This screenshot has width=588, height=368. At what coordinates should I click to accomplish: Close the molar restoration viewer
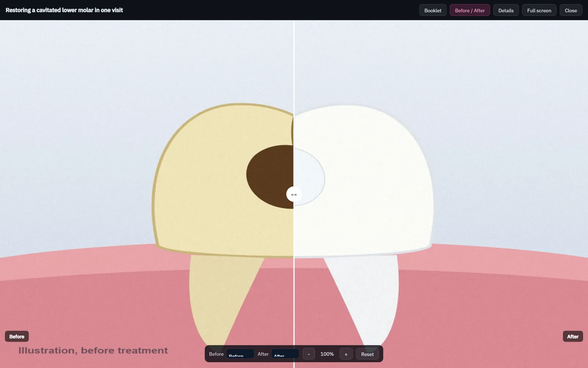571,10
